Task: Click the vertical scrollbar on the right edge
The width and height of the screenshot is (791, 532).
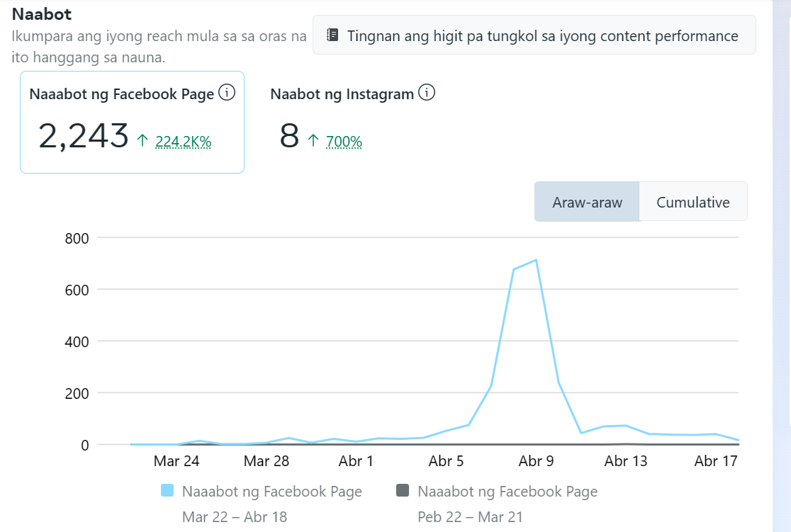Action: (x=781, y=266)
